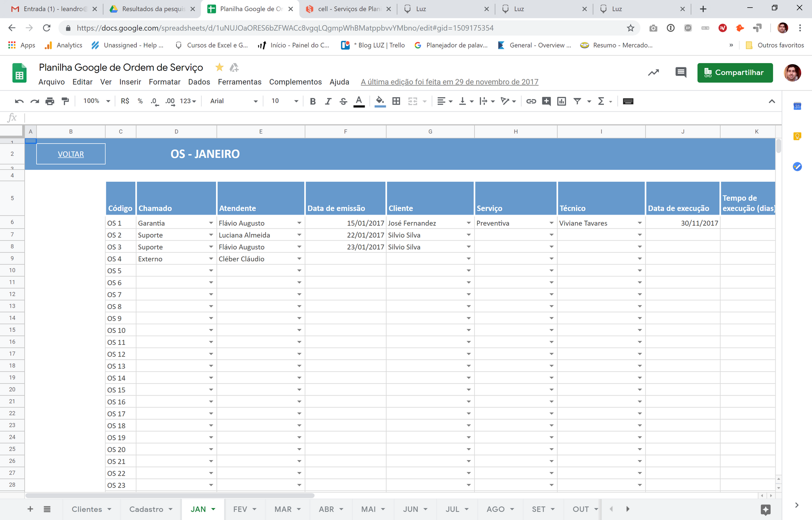
Task: Click the Explore button bottom right
Action: 765,510
